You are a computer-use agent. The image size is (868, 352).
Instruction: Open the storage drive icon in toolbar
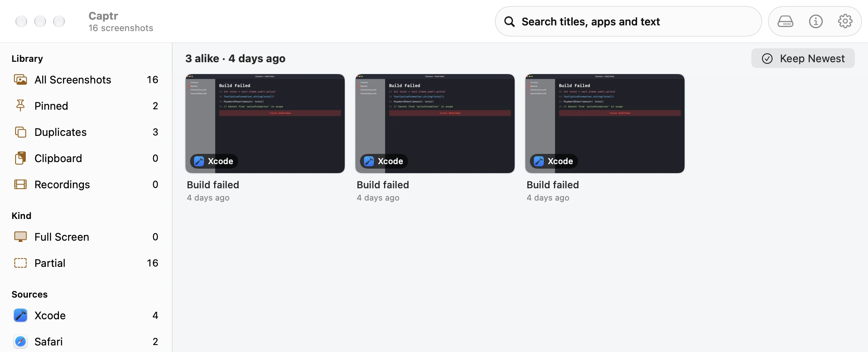785,21
